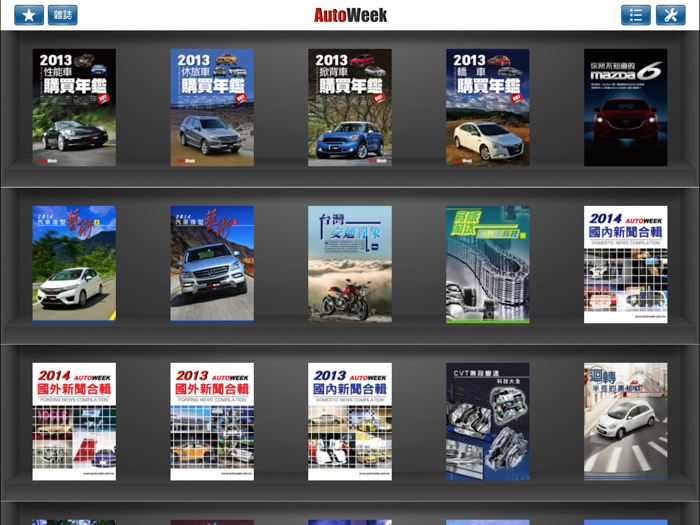Open 2013 國外新聞合輯 cover

coord(212,421)
